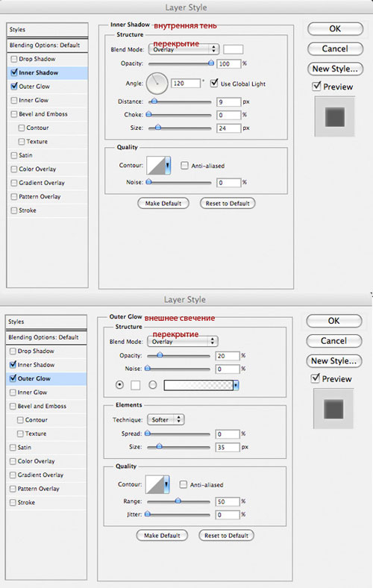Toggle Preview checkbox in top dialog
Screen dimensions: 373x588
(316, 87)
